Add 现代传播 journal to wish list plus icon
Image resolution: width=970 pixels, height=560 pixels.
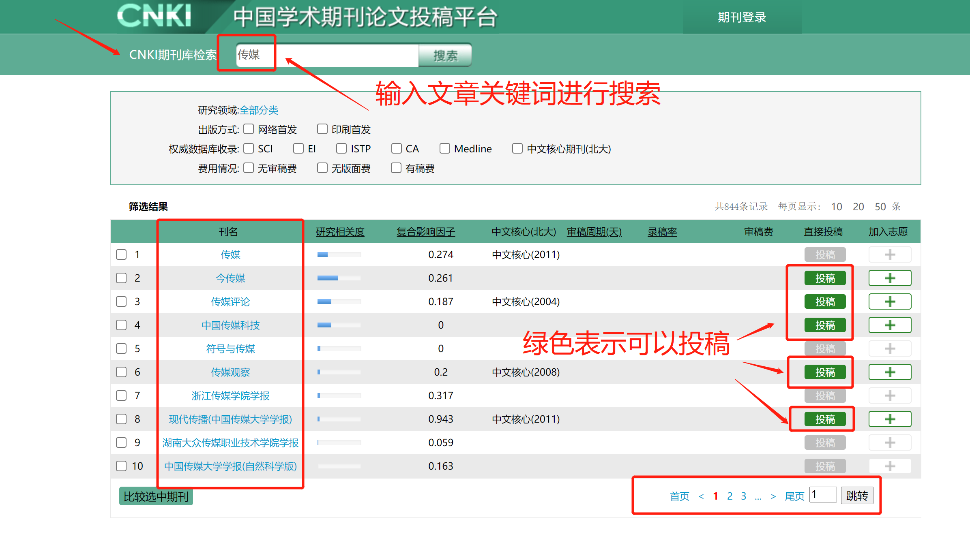890,419
